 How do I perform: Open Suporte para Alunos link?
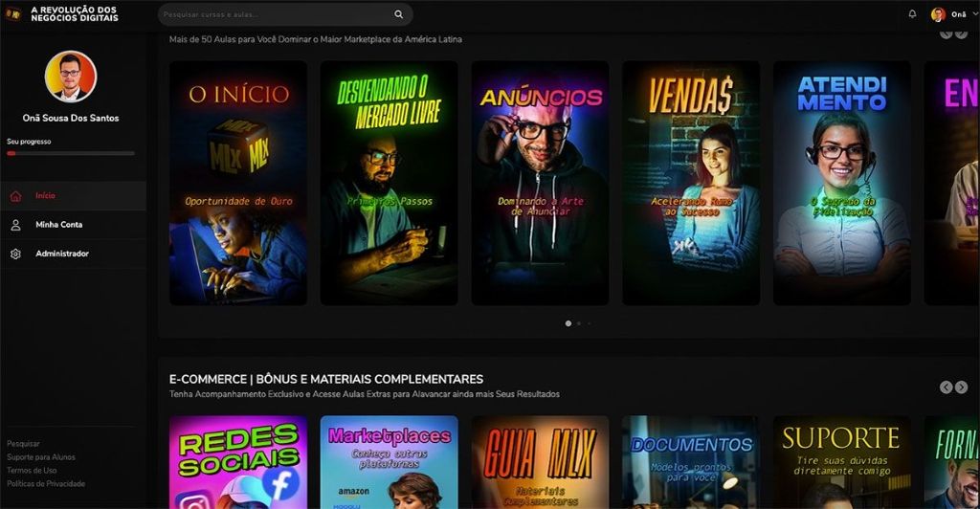click(x=41, y=457)
